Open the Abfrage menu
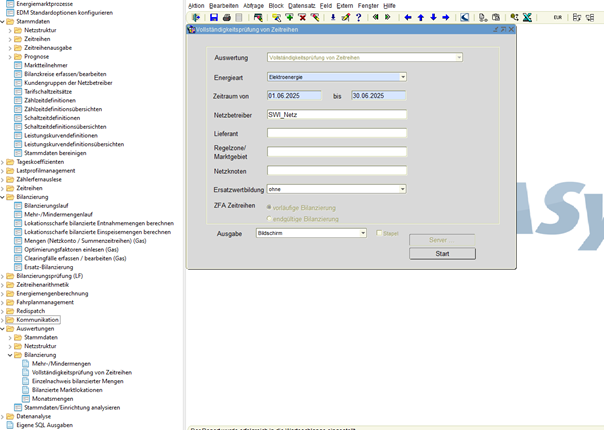Image resolution: width=604 pixels, height=430 pixels. coord(253,6)
